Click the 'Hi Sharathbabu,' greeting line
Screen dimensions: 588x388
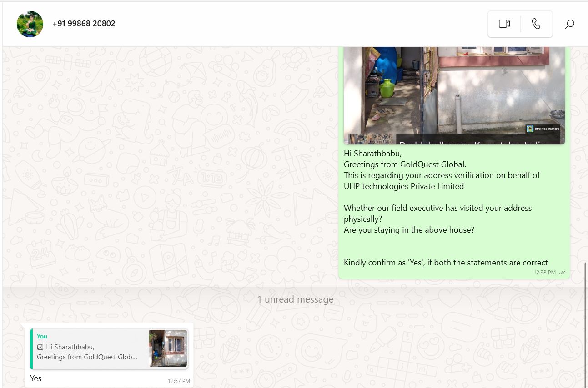tap(372, 154)
